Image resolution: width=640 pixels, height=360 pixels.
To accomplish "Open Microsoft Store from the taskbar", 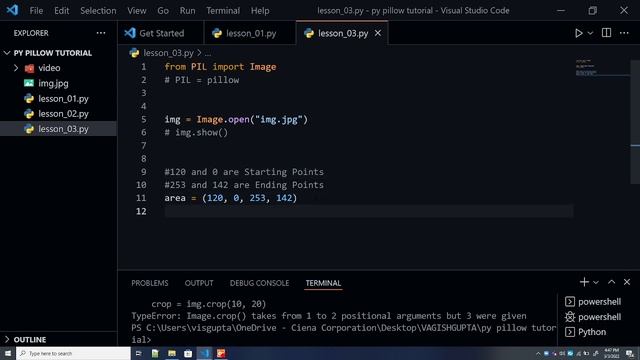I will click(x=188, y=353).
